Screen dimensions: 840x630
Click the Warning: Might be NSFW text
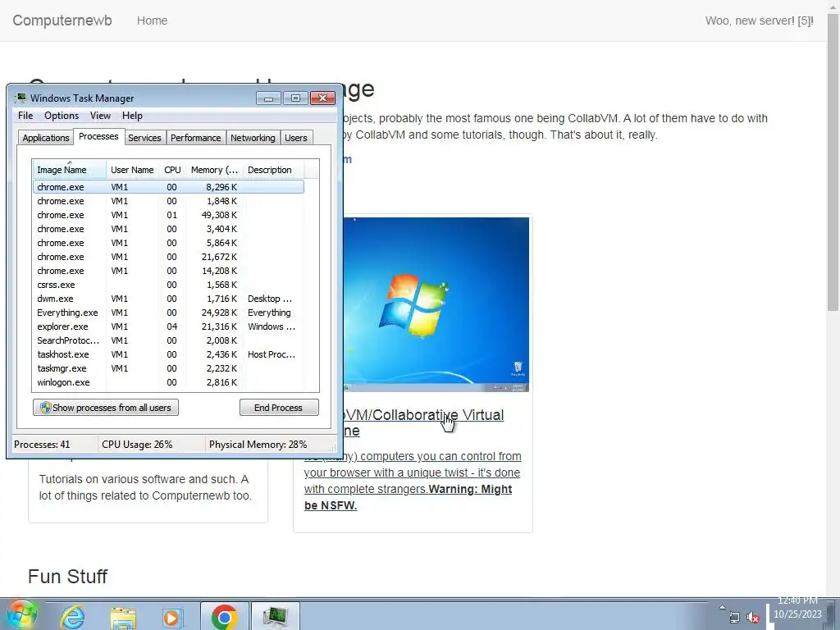[x=409, y=497]
